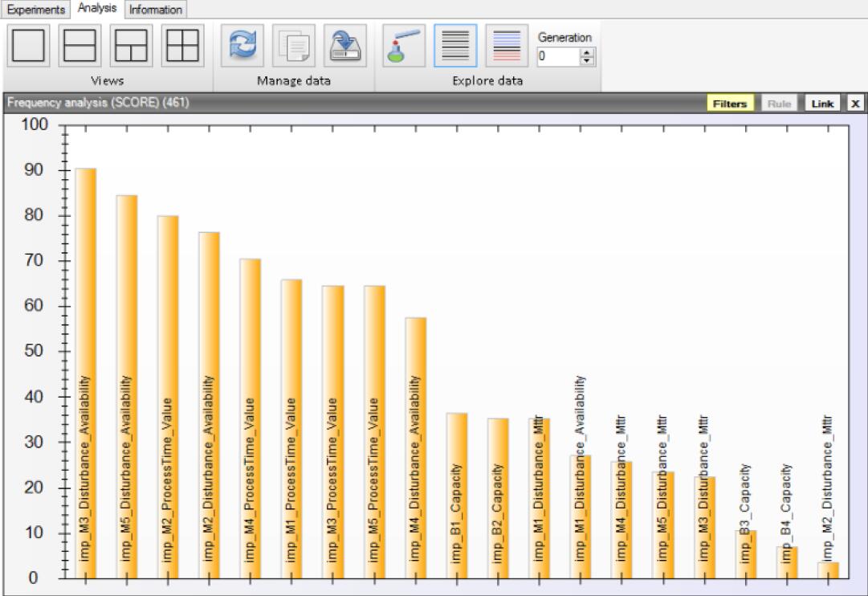This screenshot has height=596, width=868.
Task: Select the four-pane grid view icon
Action: coord(183,46)
